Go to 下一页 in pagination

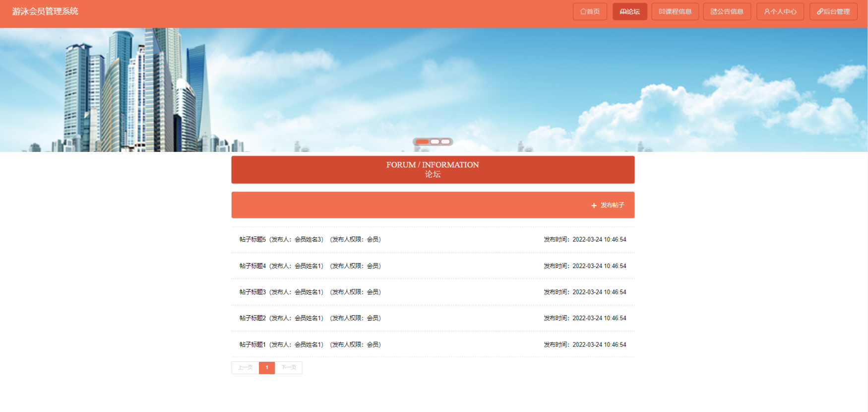tap(289, 368)
